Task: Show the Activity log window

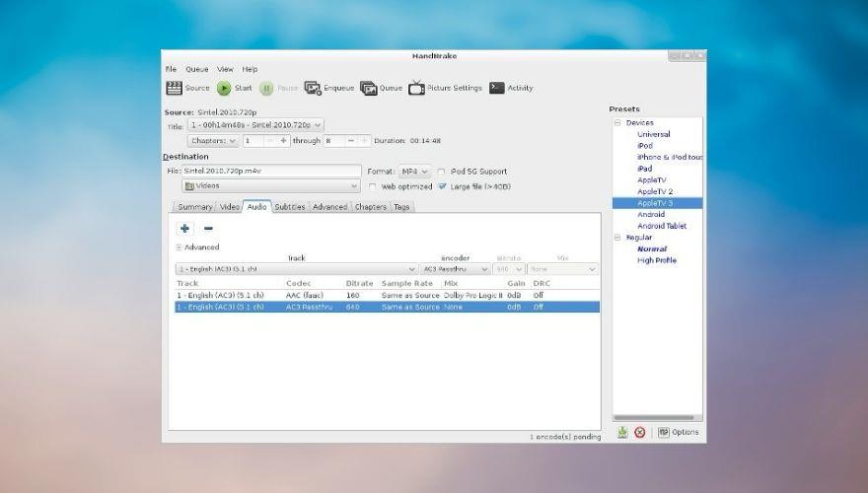Action: point(497,88)
